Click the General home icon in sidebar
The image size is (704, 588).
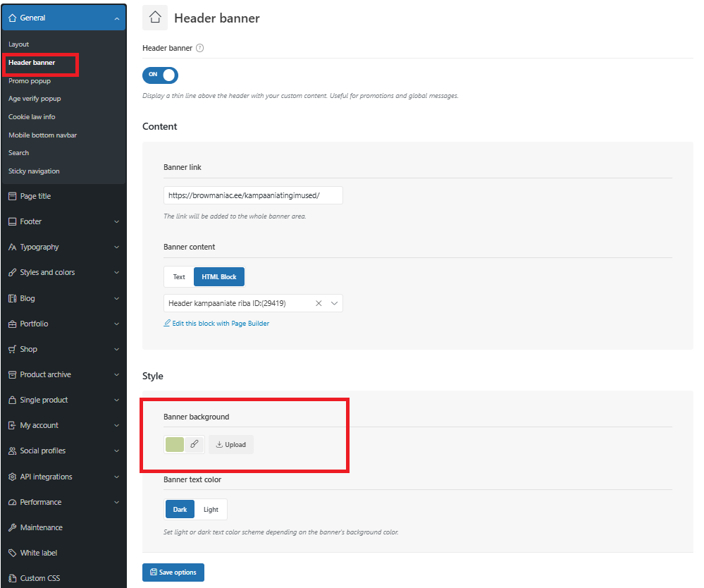[13, 18]
